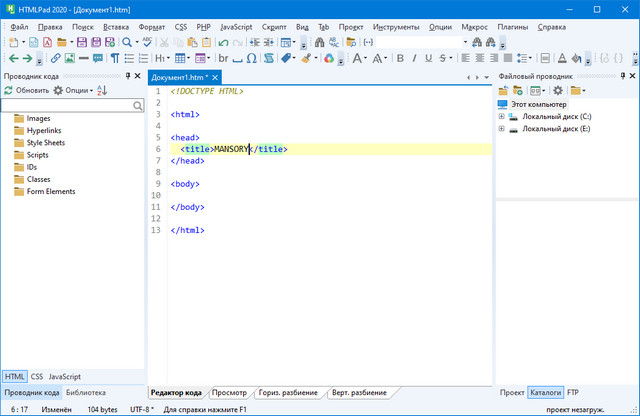Click the spell check ABC icon
The image size is (640, 416).
tap(149, 43)
